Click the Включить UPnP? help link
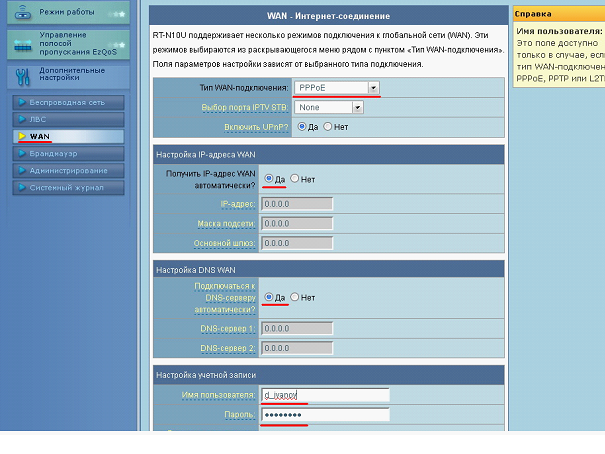This screenshot has width=605, height=454. point(256,127)
